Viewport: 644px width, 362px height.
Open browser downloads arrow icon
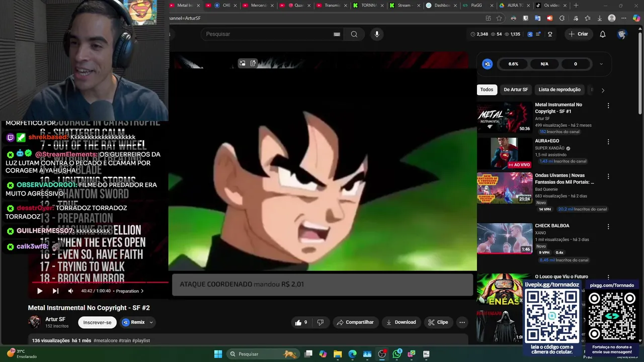pyautogui.click(x=600, y=18)
